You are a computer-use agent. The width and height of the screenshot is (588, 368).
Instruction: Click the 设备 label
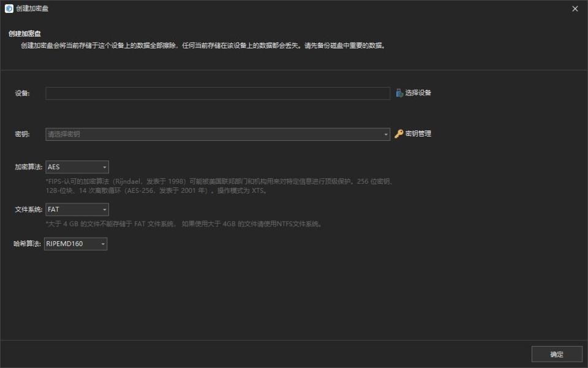22,93
